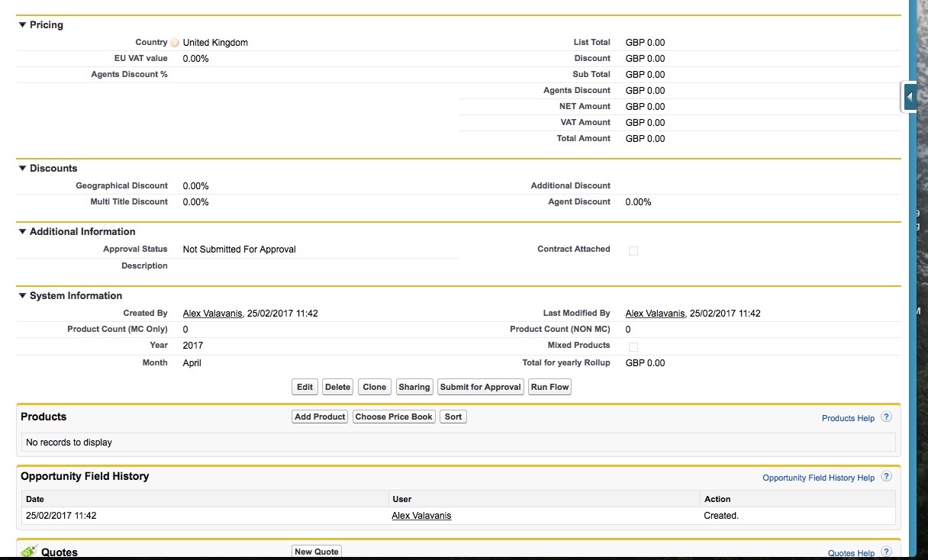Screen dimensions: 928x560
Task: Open Alex Valavanis link in Created By
Action: (x=212, y=314)
